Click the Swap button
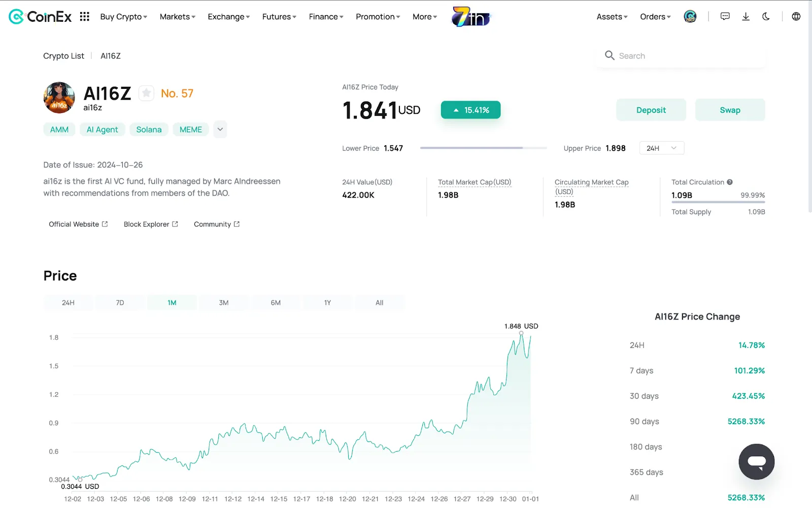This screenshot has width=812, height=508. [730, 110]
